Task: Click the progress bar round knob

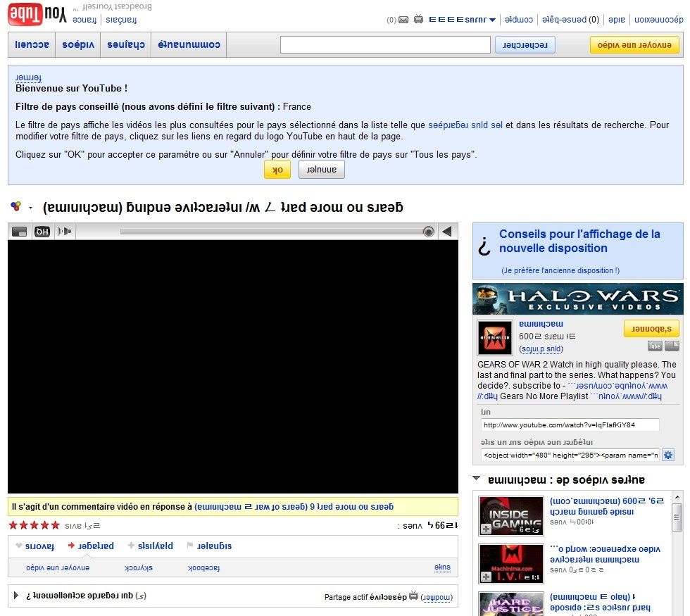Action: pos(429,232)
